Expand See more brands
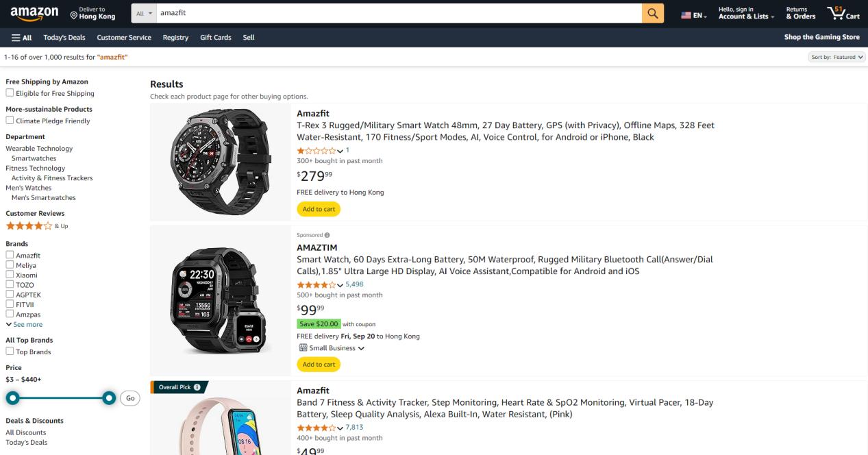Image resolution: width=868 pixels, height=455 pixels. (24, 324)
